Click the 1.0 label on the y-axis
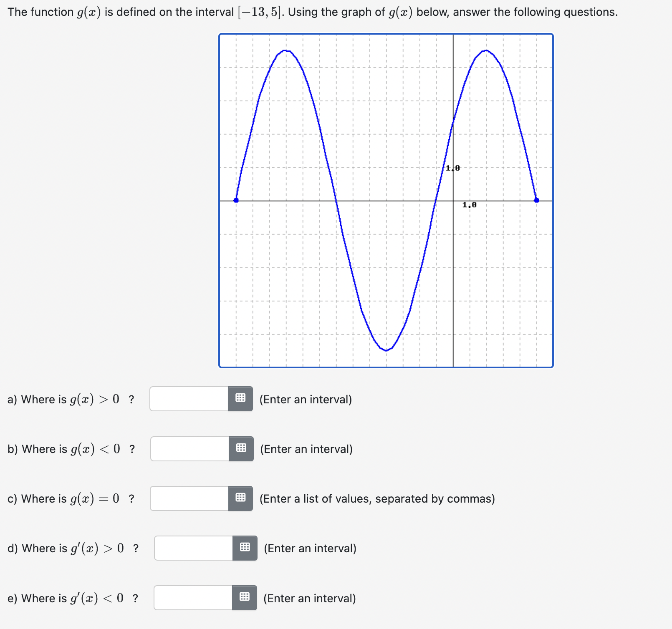672x629 pixels. tap(453, 168)
